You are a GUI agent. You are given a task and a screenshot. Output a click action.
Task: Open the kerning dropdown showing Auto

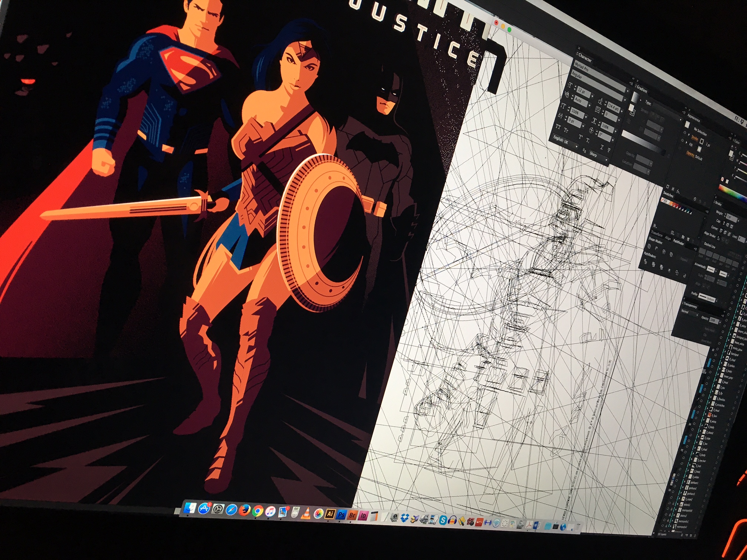(590, 105)
